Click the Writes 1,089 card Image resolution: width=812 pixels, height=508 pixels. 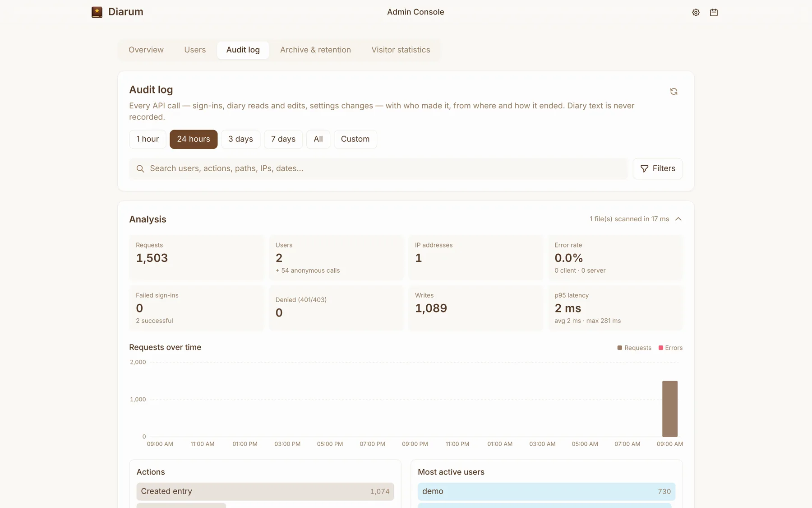(476, 308)
